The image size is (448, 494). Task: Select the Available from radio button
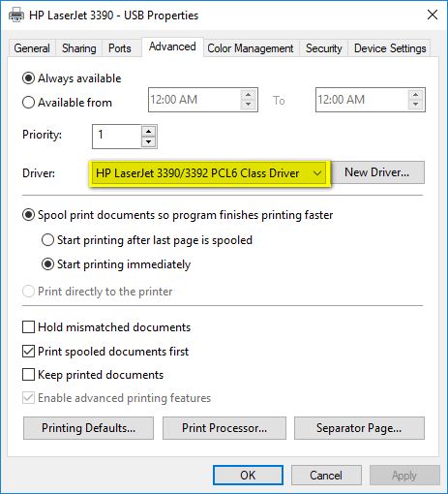28,103
